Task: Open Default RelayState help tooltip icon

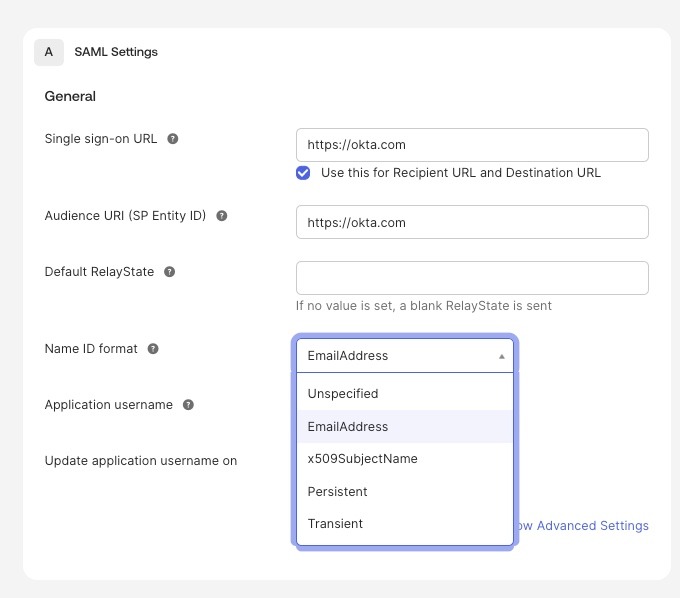Action: (x=169, y=271)
